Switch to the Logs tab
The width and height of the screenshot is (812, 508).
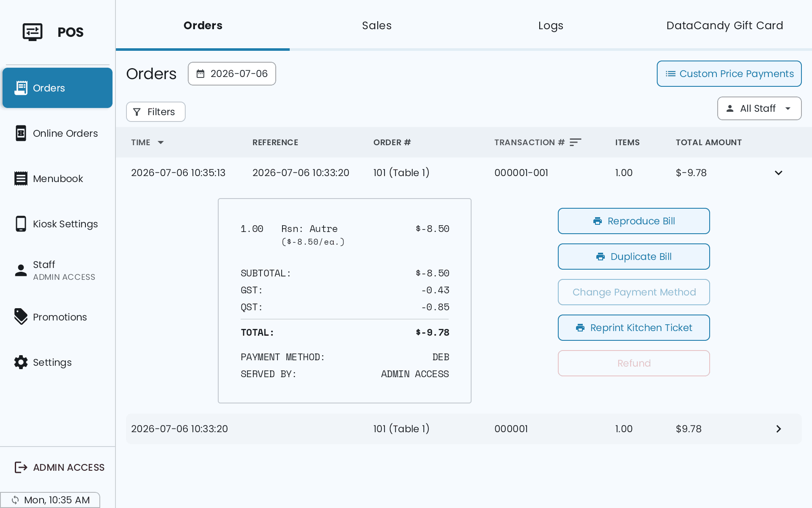point(551,25)
